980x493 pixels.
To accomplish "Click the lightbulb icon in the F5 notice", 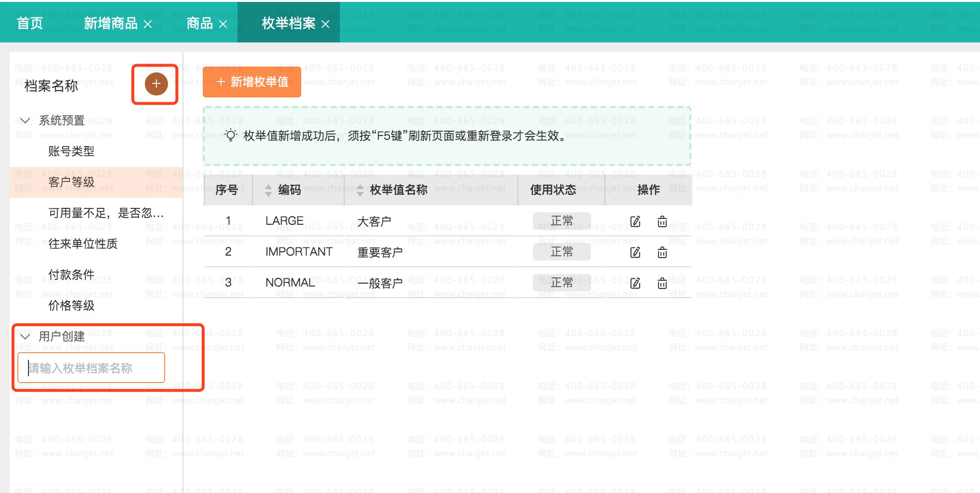I will coord(231,136).
